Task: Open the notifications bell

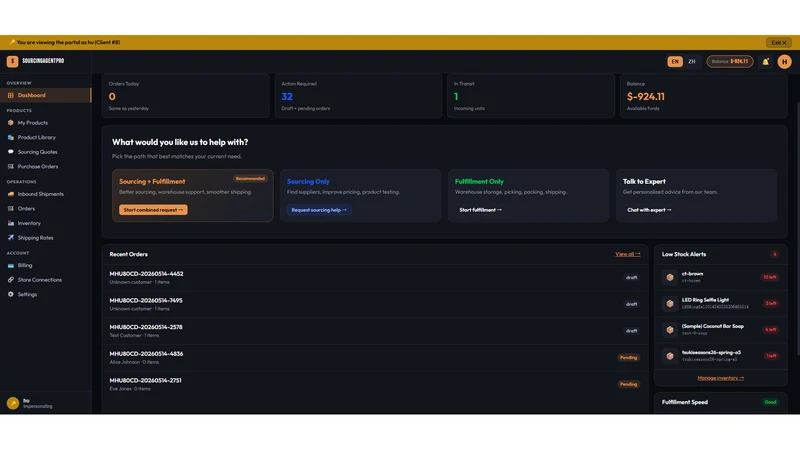Action: point(765,61)
